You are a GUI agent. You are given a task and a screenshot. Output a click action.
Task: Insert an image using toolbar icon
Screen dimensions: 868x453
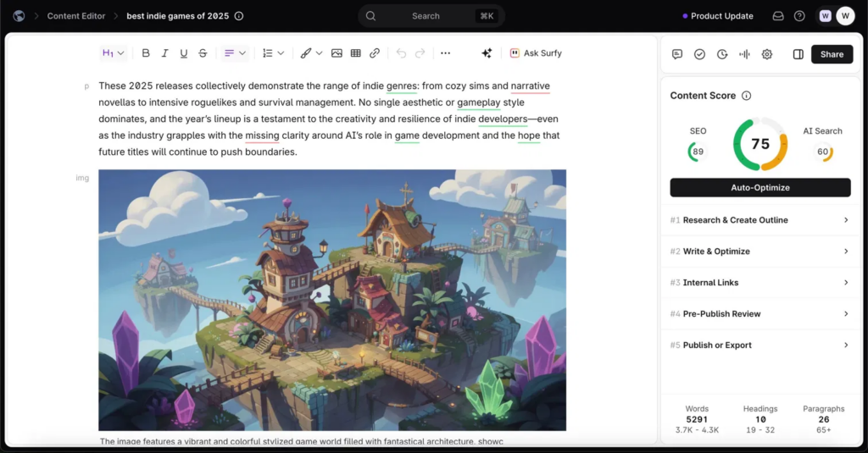337,53
